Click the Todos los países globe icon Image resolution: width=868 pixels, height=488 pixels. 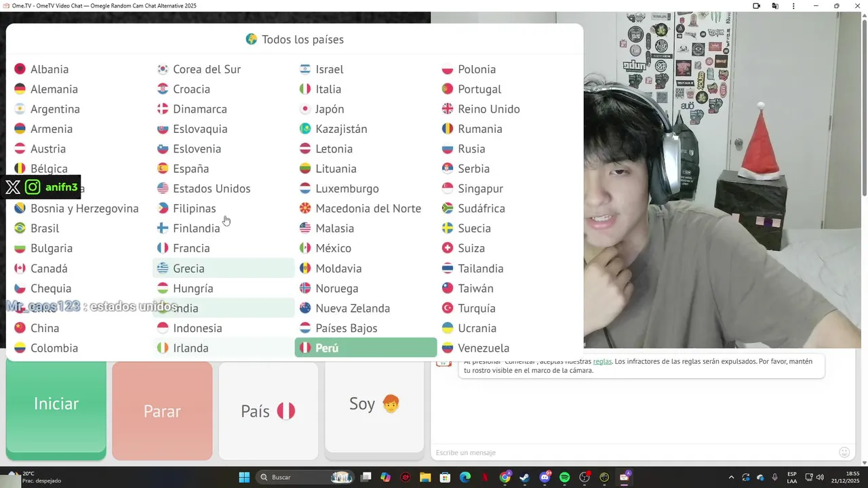pyautogui.click(x=252, y=39)
